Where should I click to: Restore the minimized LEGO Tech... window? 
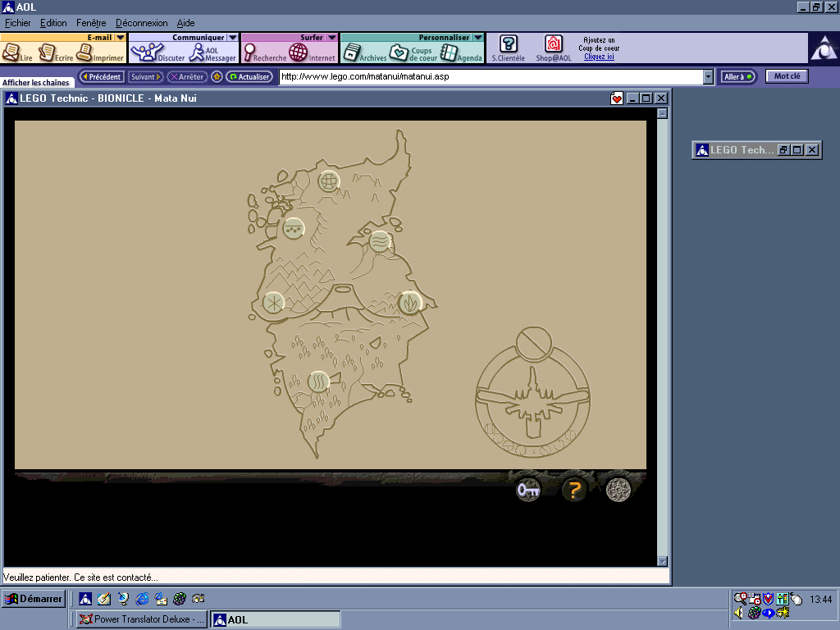[x=783, y=150]
